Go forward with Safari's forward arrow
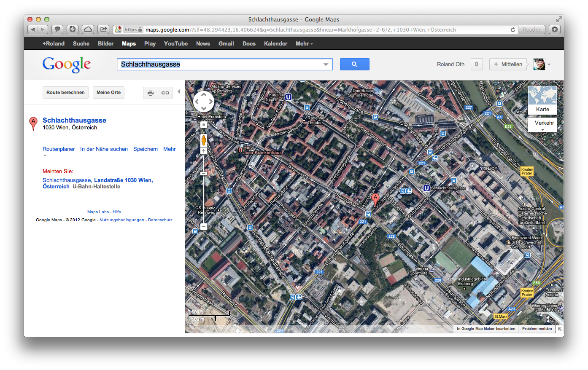Viewport: 588px width, 370px height. click(x=43, y=29)
